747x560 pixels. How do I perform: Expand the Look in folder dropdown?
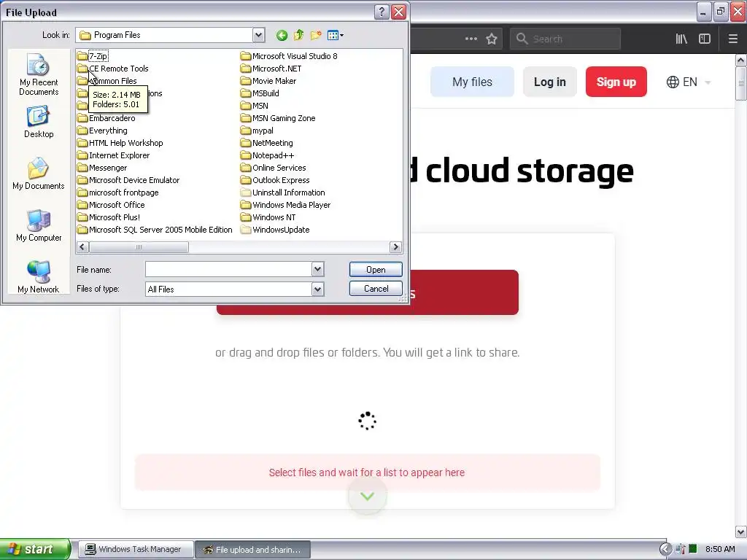[258, 35]
